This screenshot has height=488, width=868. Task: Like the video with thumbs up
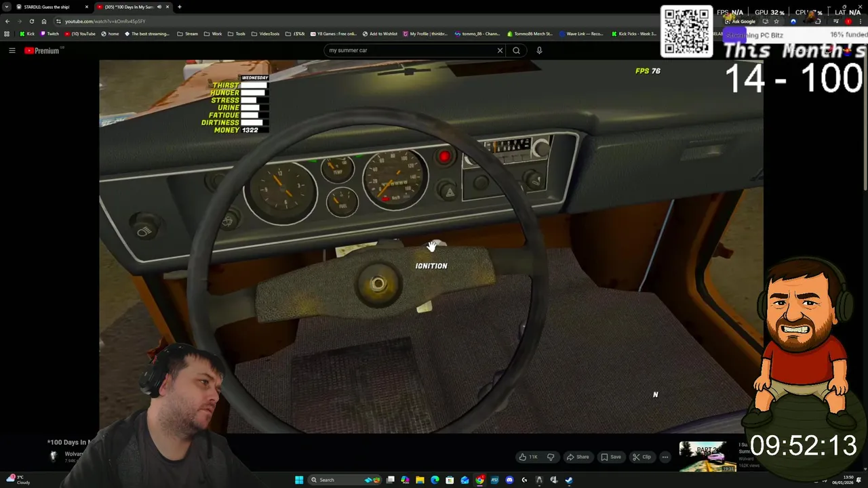point(529,457)
